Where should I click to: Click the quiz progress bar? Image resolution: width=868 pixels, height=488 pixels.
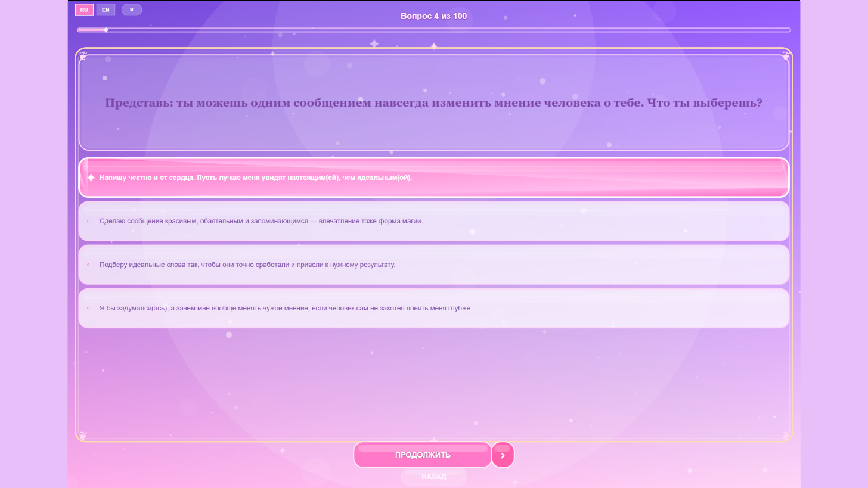tap(434, 30)
